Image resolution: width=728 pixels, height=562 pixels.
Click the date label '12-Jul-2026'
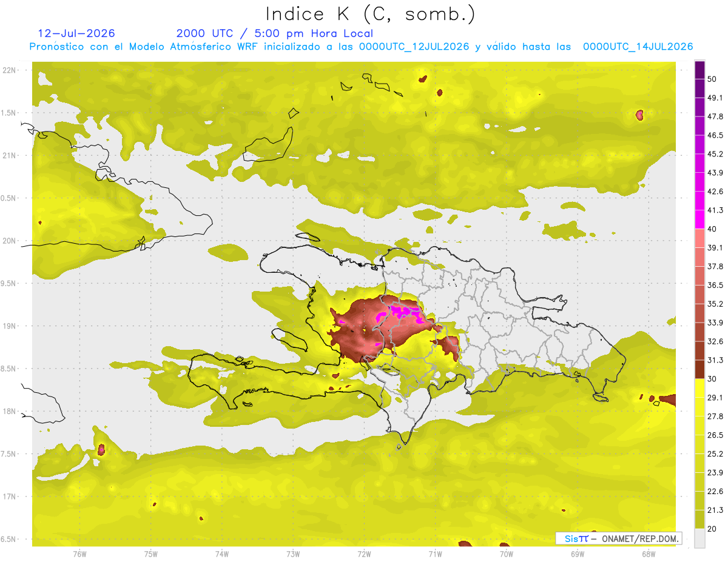pos(76,33)
